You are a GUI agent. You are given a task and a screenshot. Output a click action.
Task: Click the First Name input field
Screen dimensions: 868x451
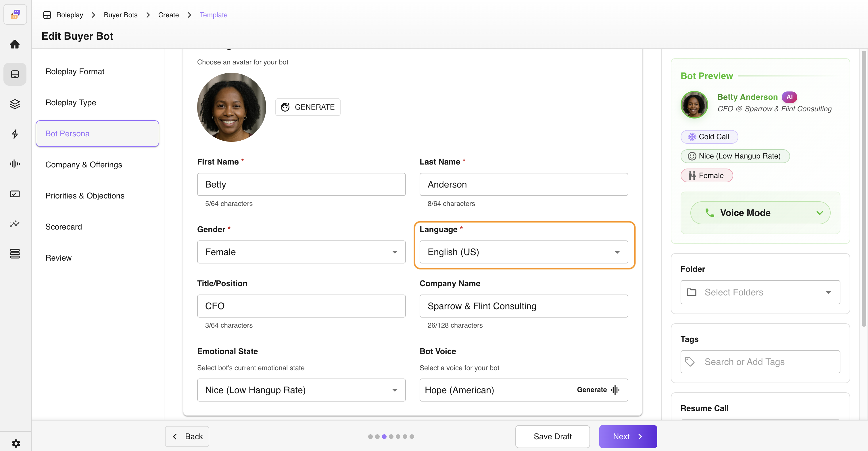301,185
